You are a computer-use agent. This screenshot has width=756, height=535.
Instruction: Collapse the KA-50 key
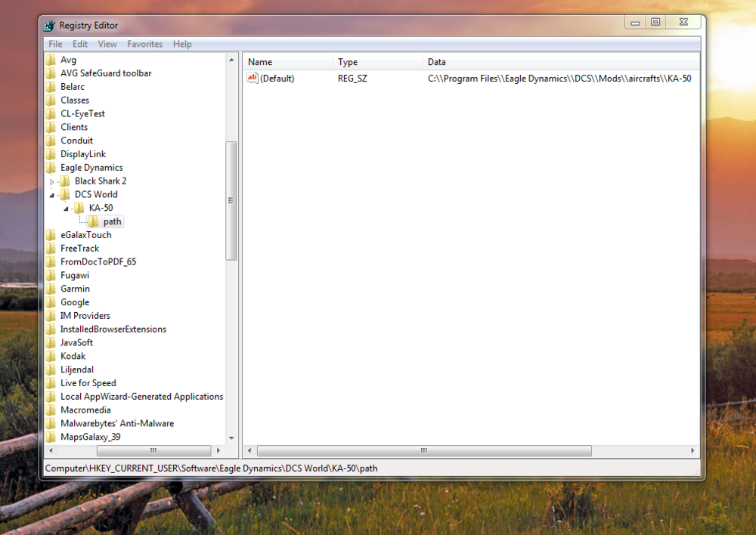[65, 208]
